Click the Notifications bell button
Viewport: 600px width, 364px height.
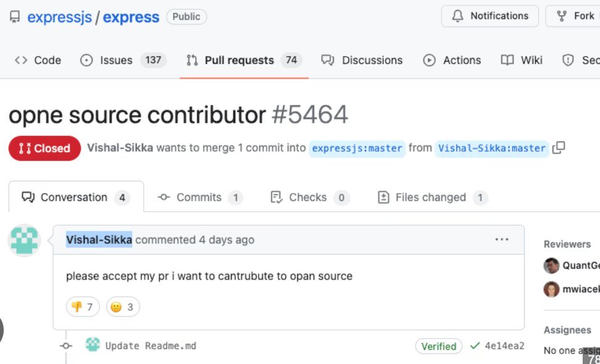490,16
